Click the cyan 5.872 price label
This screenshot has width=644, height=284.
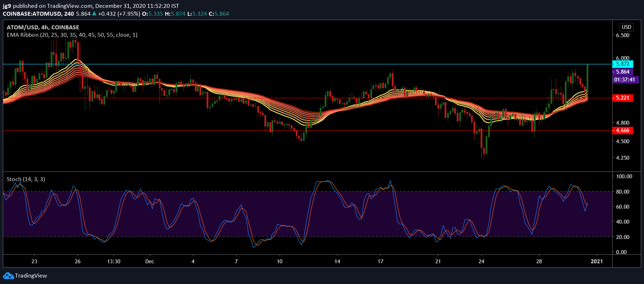[623, 64]
